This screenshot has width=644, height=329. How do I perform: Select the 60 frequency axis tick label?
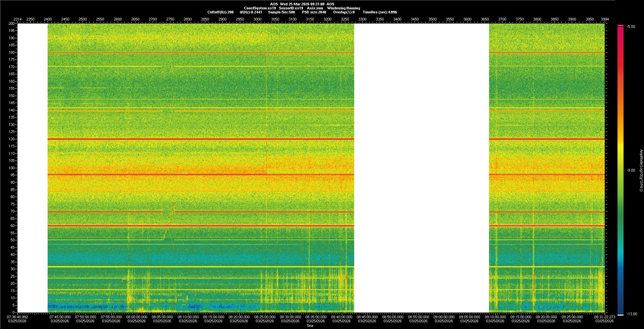(x=12, y=226)
